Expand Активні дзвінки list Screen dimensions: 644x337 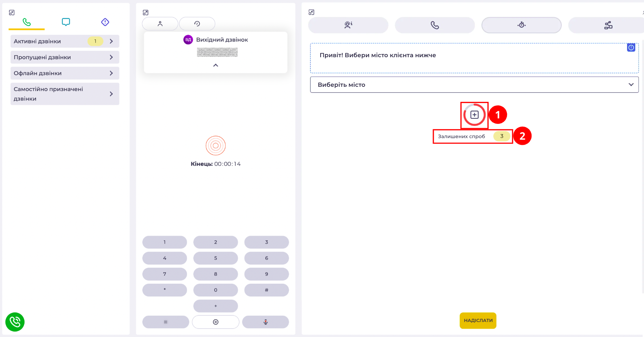point(65,41)
